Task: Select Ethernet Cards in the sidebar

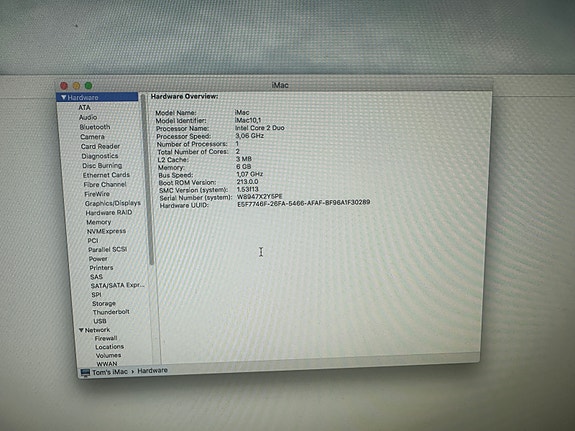Action: tap(106, 175)
